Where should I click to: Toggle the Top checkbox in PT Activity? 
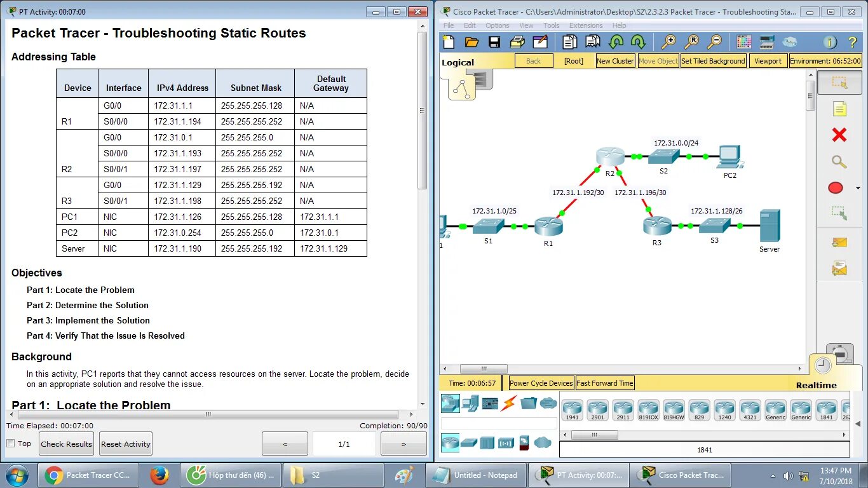click(10, 444)
